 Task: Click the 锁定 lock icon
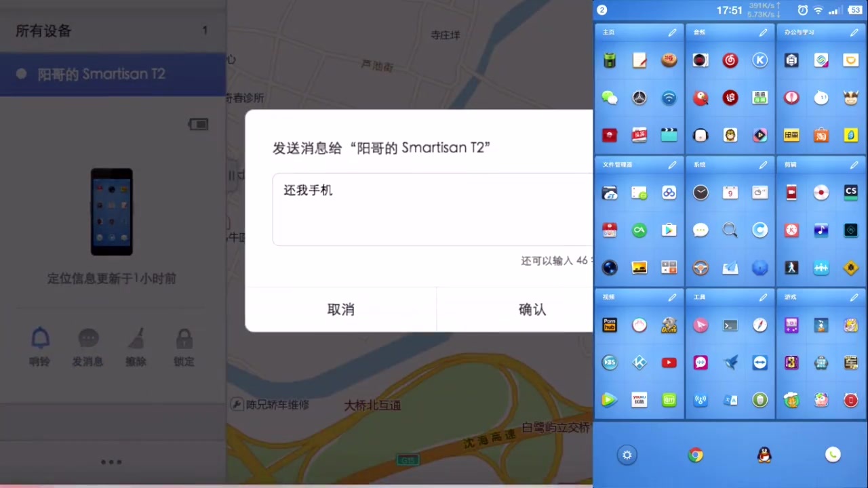click(184, 338)
